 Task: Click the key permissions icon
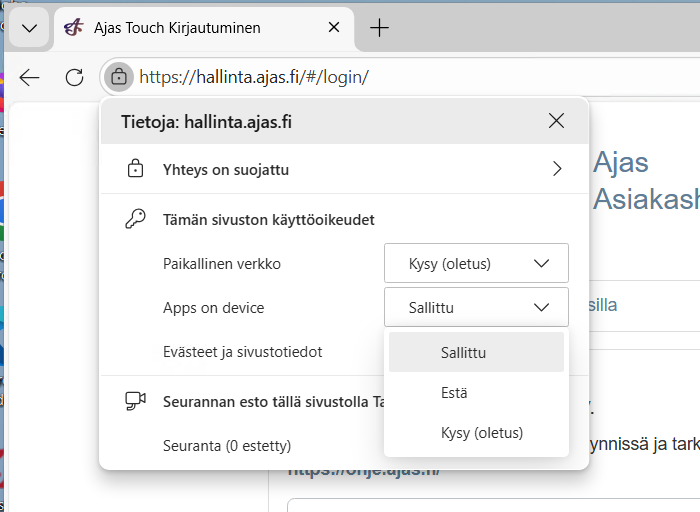[135, 220]
